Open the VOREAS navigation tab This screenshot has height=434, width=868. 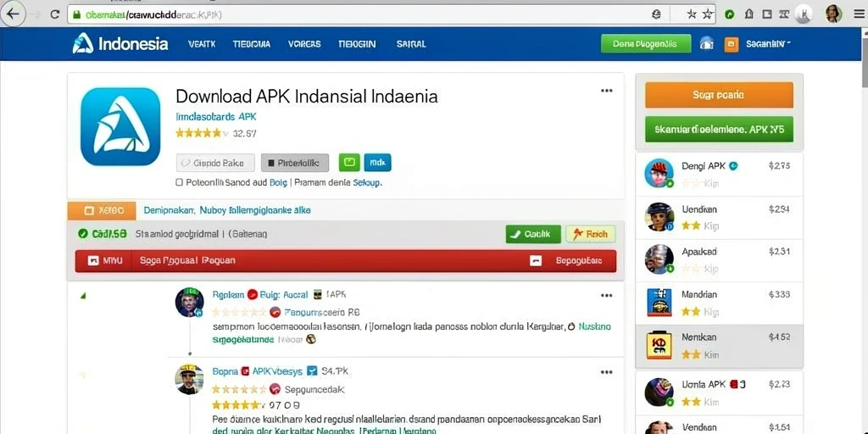pos(304,44)
